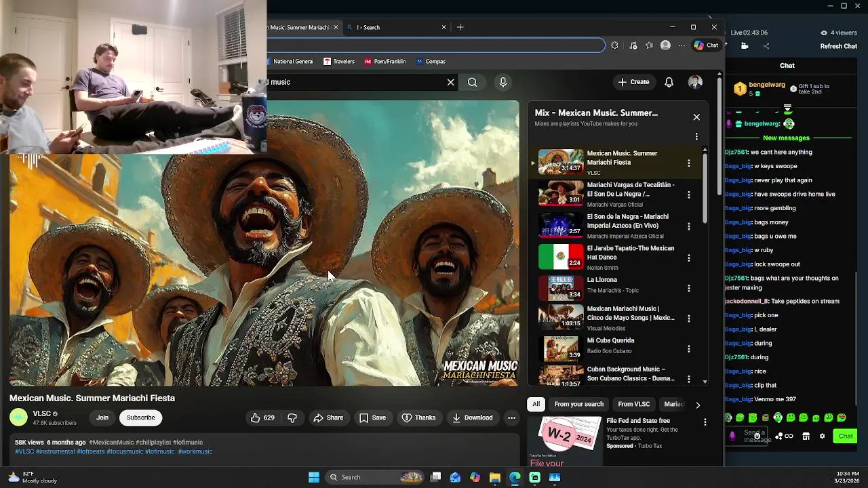The width and height of the screenshot is (868, 488).
Task: Click the infinity icon in chat toolbar
Action: (x=789, y=436)
